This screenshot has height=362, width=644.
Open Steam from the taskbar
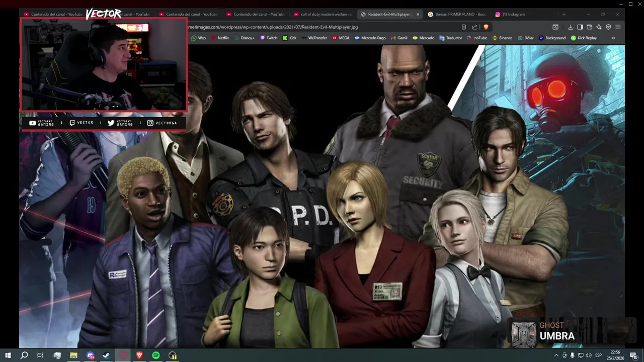click(107, 355)
